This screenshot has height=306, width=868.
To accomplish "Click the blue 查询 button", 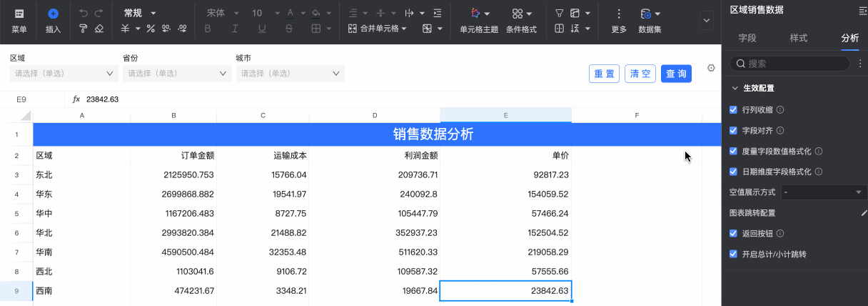I will [x=676, y=74].
